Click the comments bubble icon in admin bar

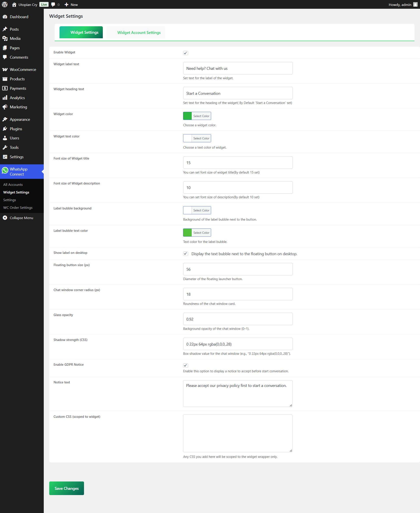[53, 5]
